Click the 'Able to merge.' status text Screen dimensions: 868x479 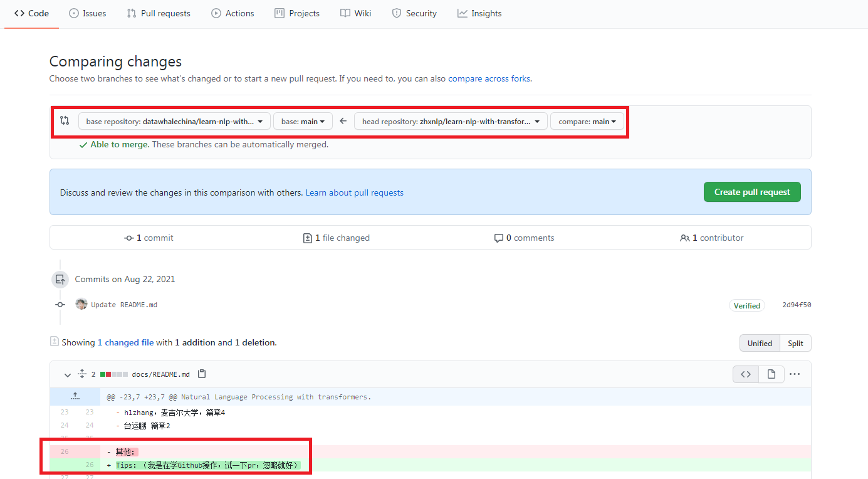tap(120, 144)
